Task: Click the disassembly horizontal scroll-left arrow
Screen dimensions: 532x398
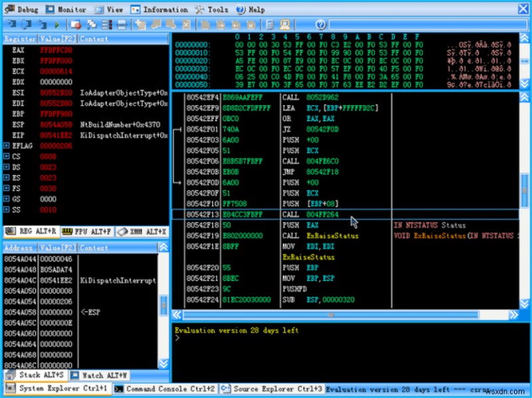Action: click(x=177, y=314)
